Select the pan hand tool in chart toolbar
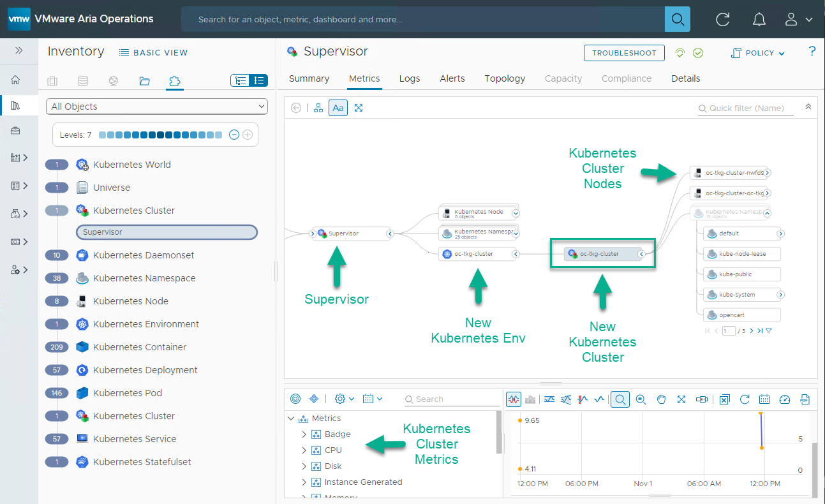This screenshot has width=825, height=504. (662, 399)
